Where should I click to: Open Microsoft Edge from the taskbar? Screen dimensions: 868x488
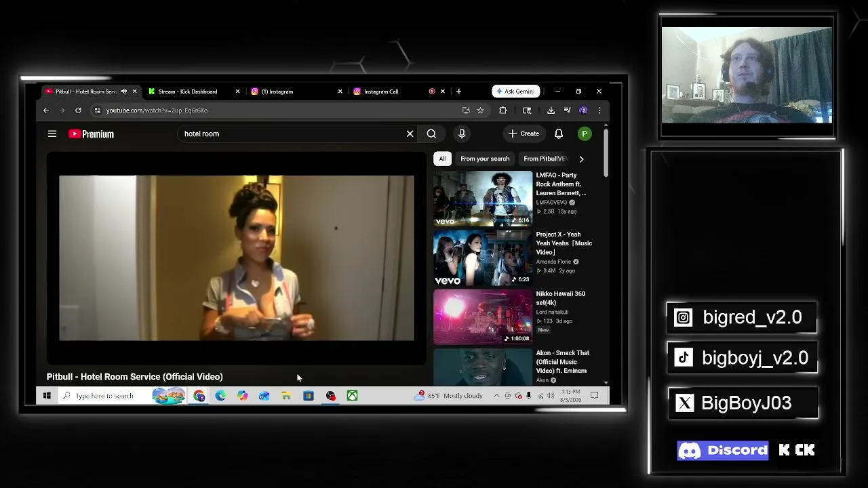(220, 396)
